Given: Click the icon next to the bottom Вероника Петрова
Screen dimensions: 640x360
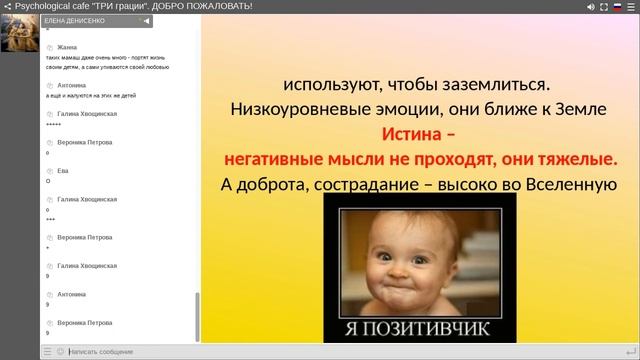Looking at the screenshot, I should pyautogui.click(x=50, y=323).
